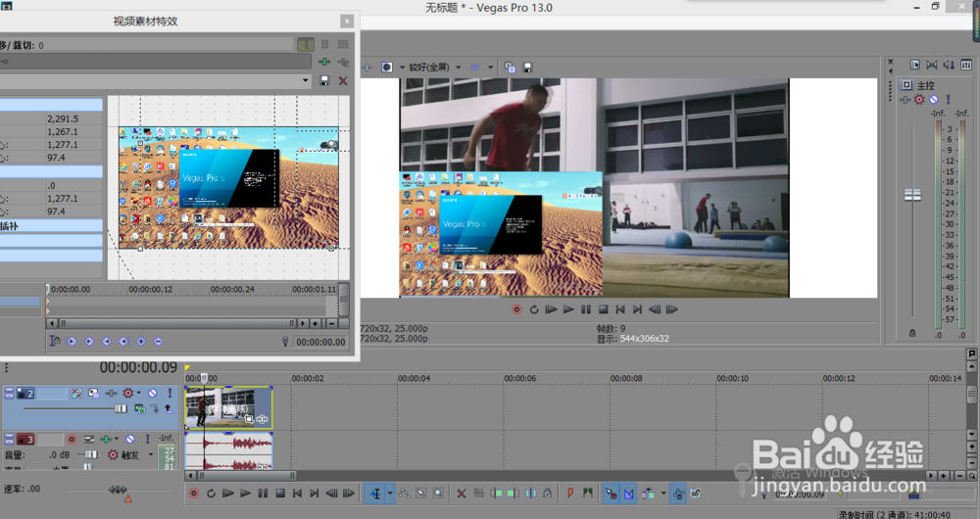Toggle preview overlays grid icon
This screenshot has width=980, height=519.
475,67
